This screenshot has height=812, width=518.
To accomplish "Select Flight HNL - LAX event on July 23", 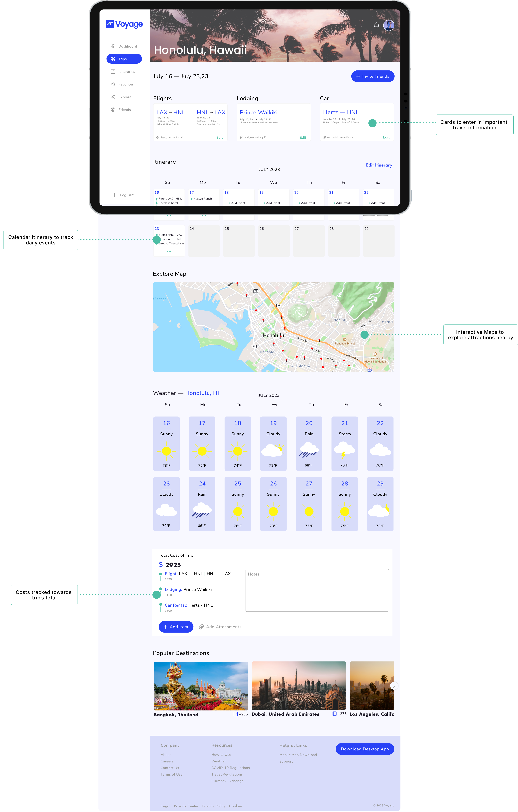I will pos(169,235).
